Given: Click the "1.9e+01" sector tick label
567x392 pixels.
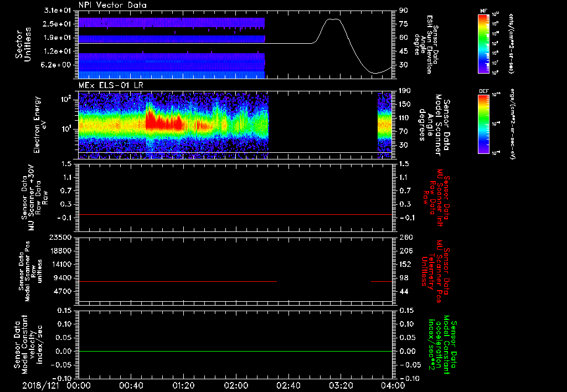Looking at the screenshot, I should [57, 38].
